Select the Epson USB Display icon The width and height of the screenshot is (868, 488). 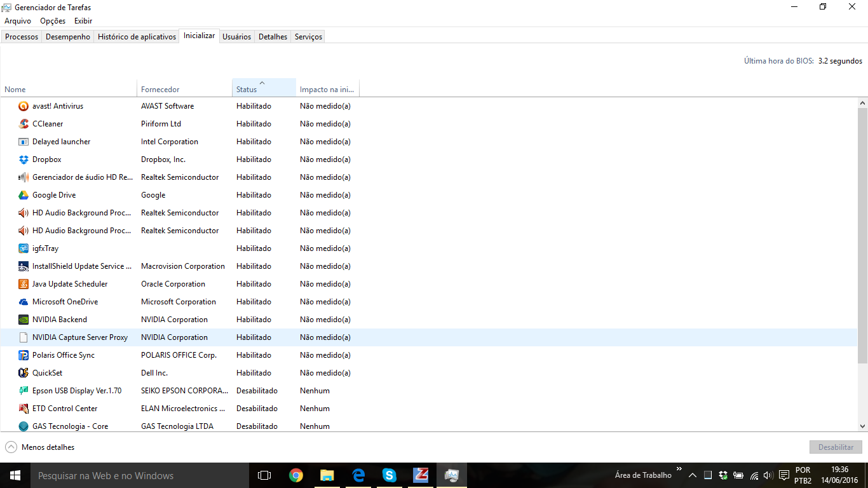click(24, 391)
